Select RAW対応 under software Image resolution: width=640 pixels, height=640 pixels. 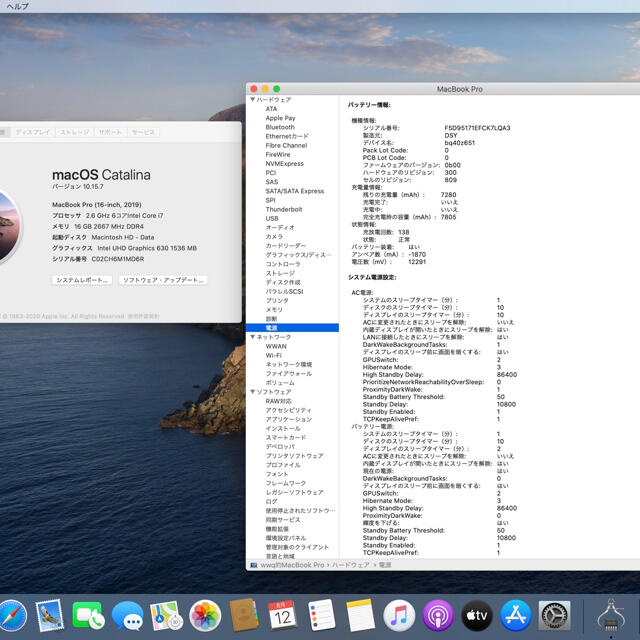click(x=278, y=401)
